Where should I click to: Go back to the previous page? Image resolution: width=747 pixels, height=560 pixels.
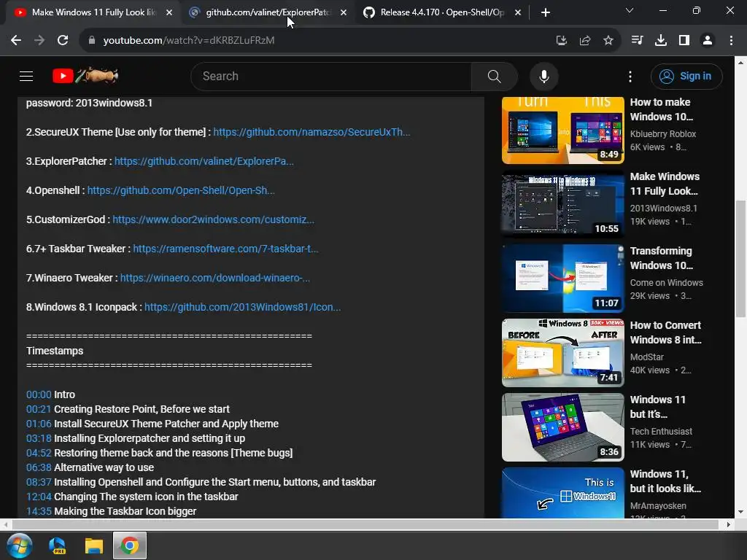click(16, 41)
